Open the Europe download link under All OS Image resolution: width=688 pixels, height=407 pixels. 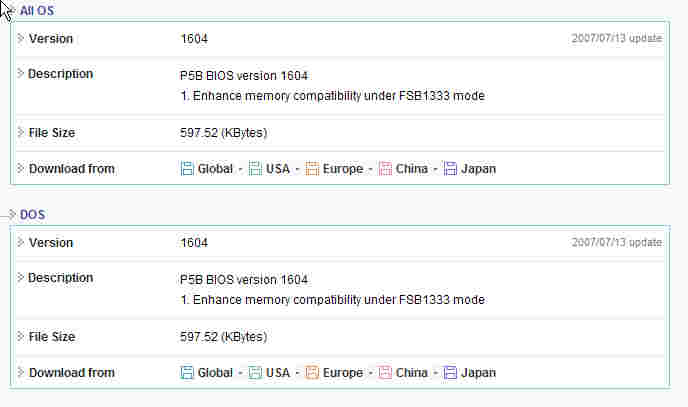tap(343, 169)
